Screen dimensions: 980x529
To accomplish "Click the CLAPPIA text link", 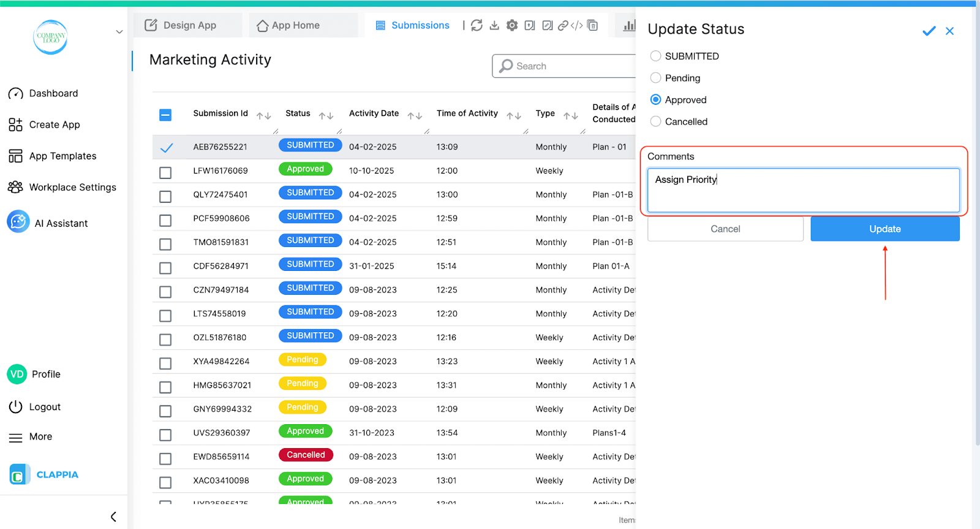I will click(x=58, y=474).
